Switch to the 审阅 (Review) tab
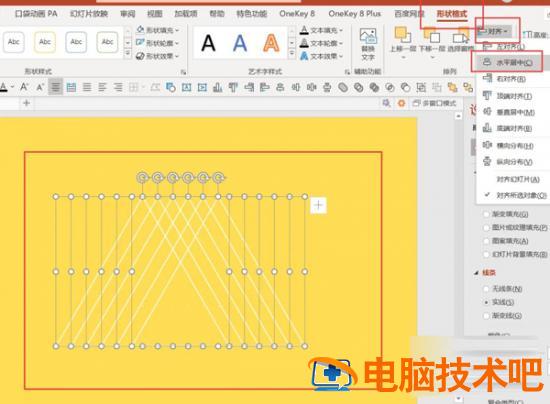The image size is (550, 404). click(128, 14)
